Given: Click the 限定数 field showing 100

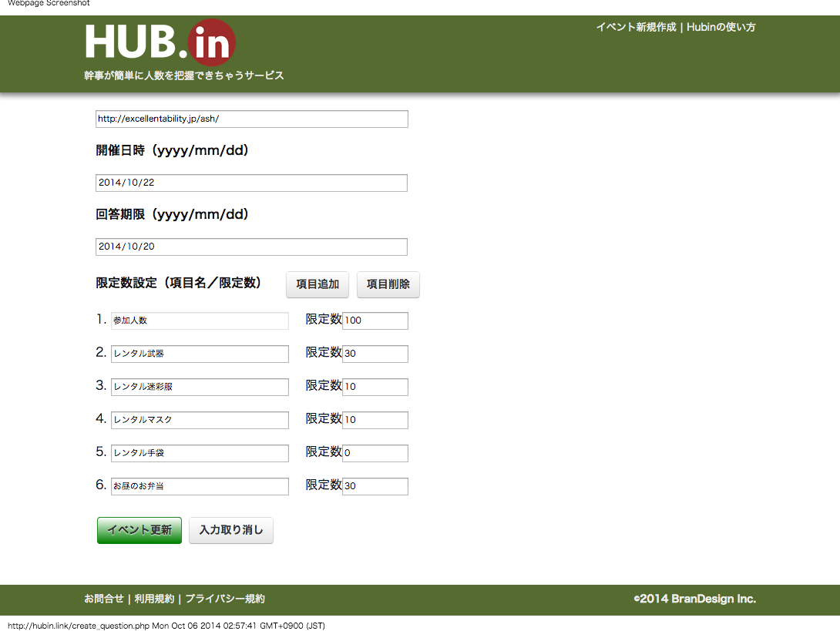Looking at the screenshot, I should click(375, 321).
